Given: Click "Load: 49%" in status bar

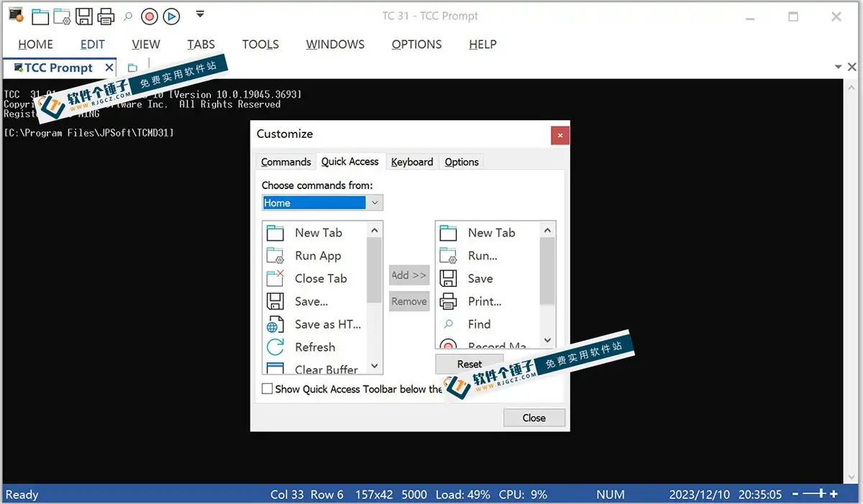Looking at the screenshot, I should tap(464, 495).
